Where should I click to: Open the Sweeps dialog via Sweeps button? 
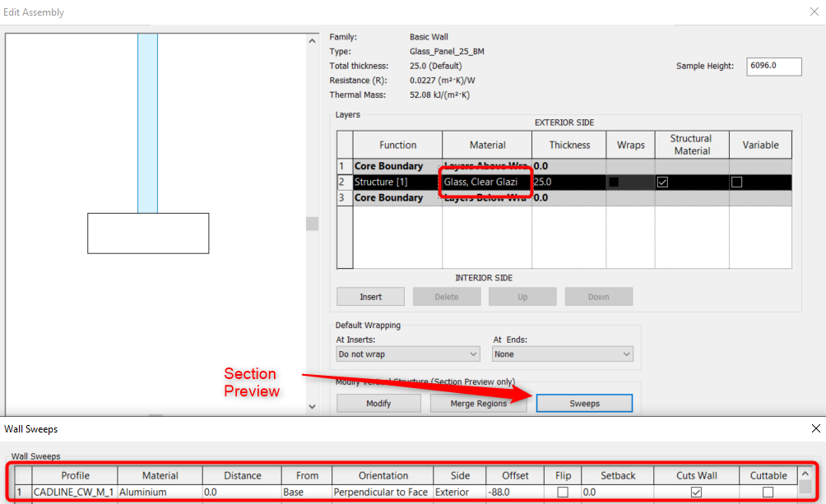584,403
